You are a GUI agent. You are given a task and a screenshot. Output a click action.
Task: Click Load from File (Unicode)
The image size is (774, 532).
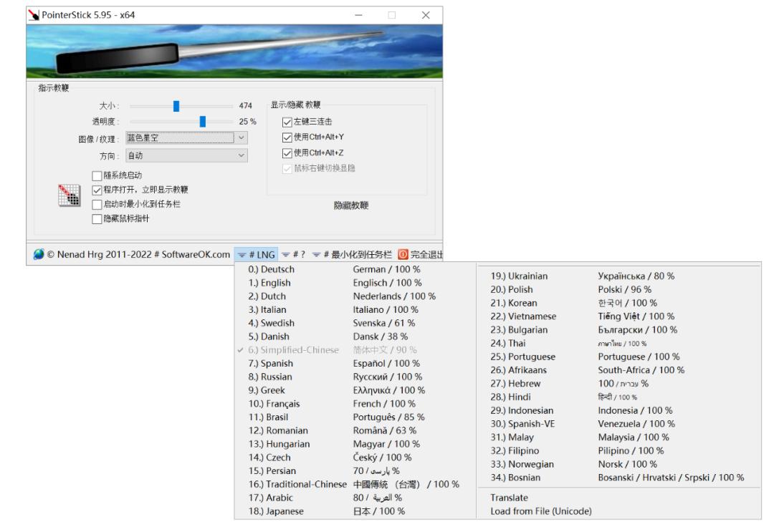coord(541,511)
